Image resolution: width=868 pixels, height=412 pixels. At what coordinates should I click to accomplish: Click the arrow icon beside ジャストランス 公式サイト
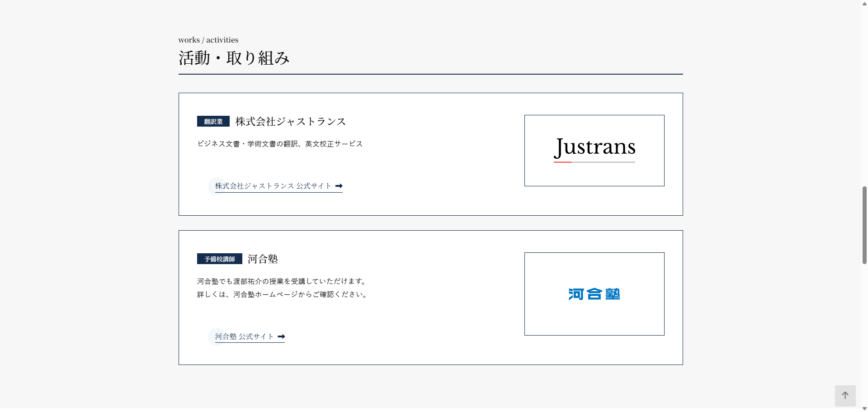[339, 186]
